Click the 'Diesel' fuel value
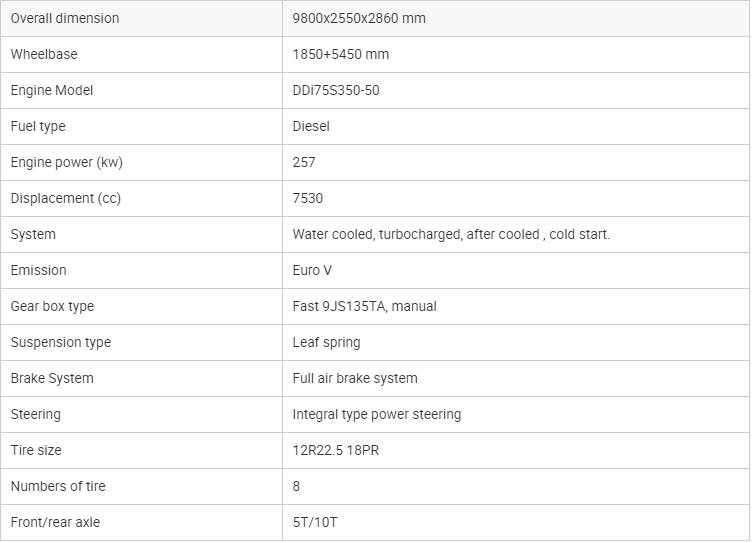This screenshot has height=543, width=752. tap(311, 126)
